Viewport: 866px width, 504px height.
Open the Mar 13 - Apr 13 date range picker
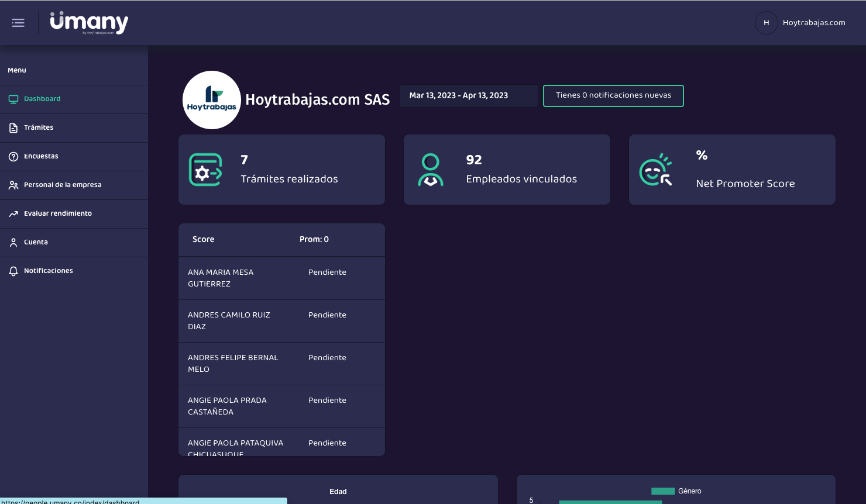pos(469,96)
